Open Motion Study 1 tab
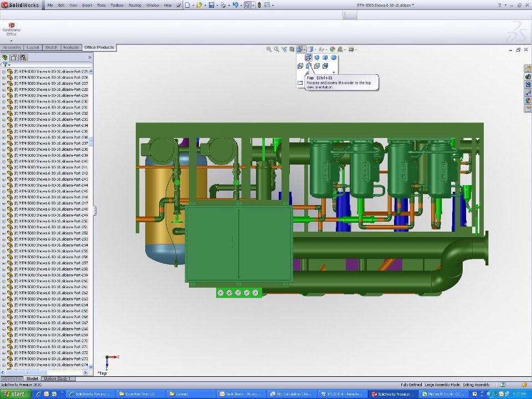 [57, 378]
